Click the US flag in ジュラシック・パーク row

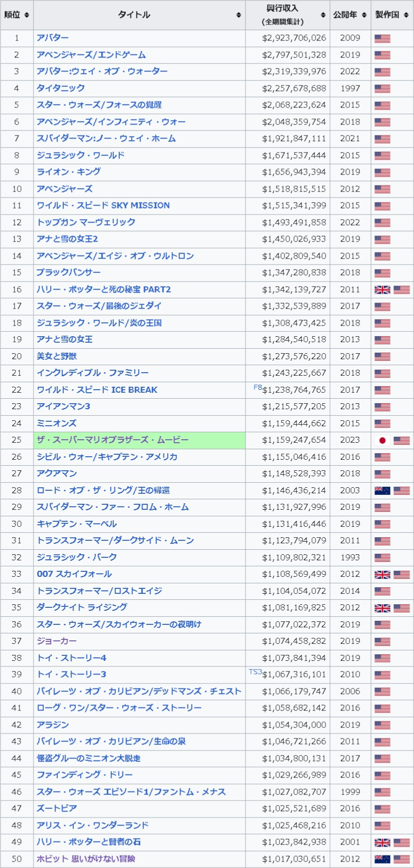pyautogui.click(x=382, y=557)
